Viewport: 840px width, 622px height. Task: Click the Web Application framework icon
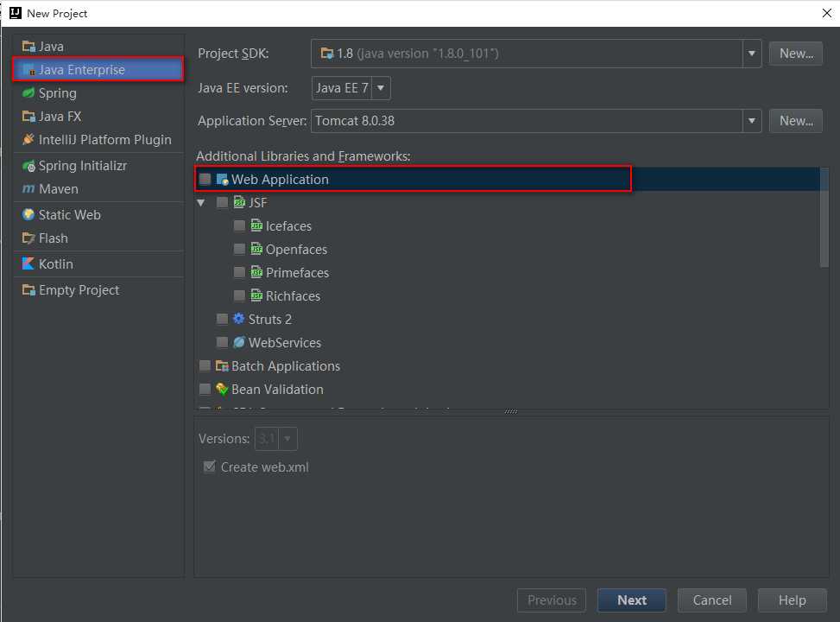pyautogui.click(x=223, y=179)
